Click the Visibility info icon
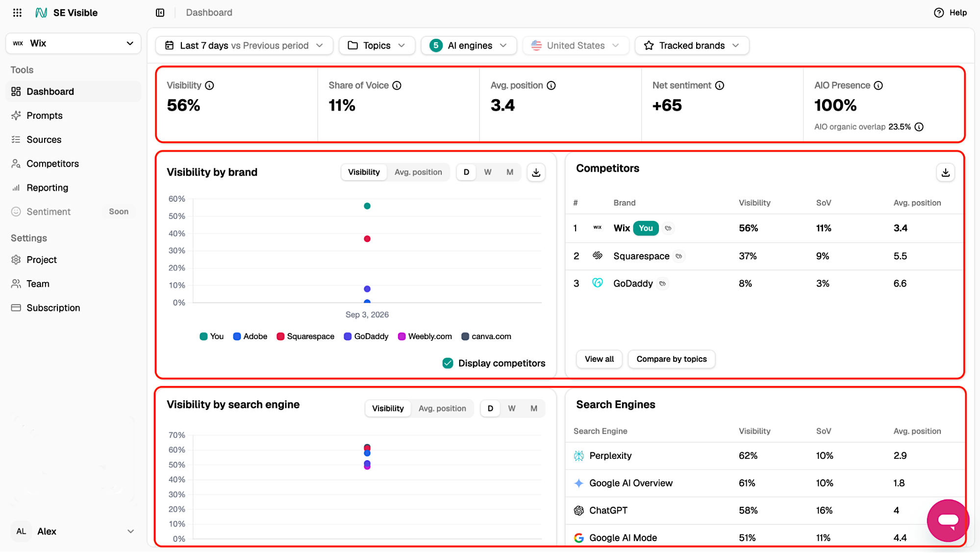 [209, 85]
